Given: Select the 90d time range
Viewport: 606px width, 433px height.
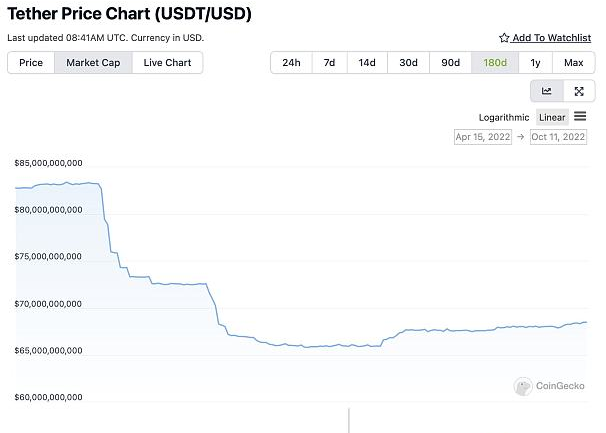Looking at the screenshot, I should pyautogui.click(x=450, y=63).
